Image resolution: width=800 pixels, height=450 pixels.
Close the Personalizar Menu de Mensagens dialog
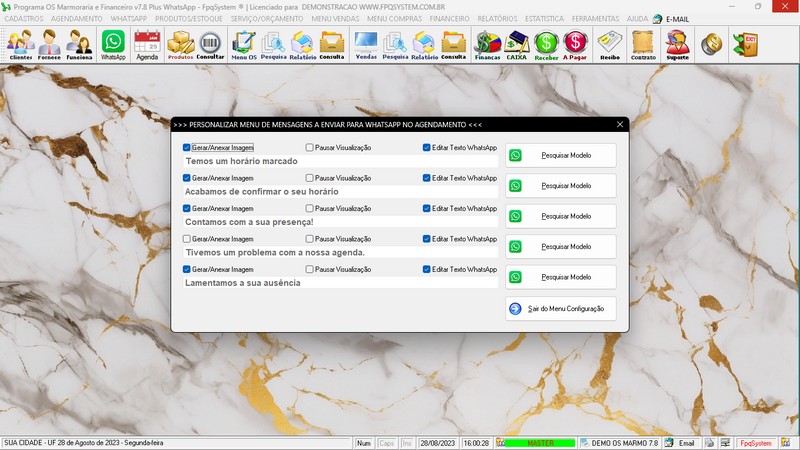620,124
